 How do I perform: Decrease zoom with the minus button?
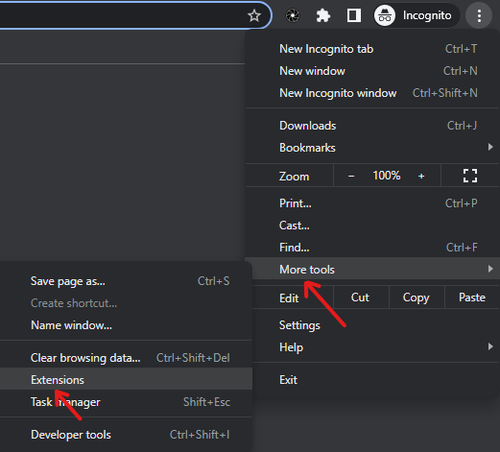tap(351, 176)
